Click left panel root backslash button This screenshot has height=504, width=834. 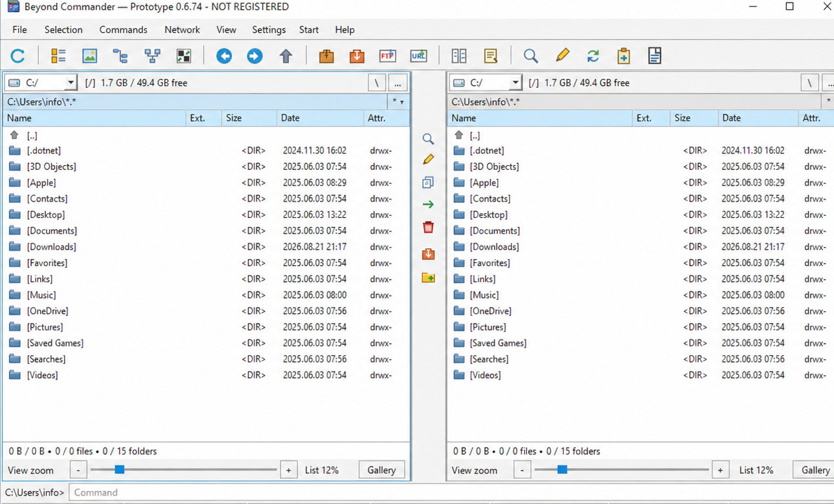376,83
